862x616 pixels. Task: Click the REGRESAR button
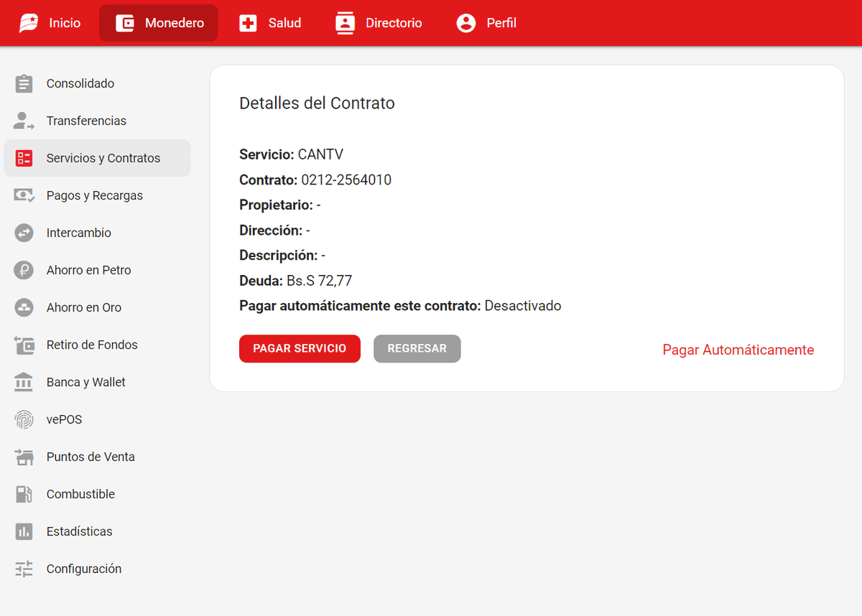click(x=417, y=349)
